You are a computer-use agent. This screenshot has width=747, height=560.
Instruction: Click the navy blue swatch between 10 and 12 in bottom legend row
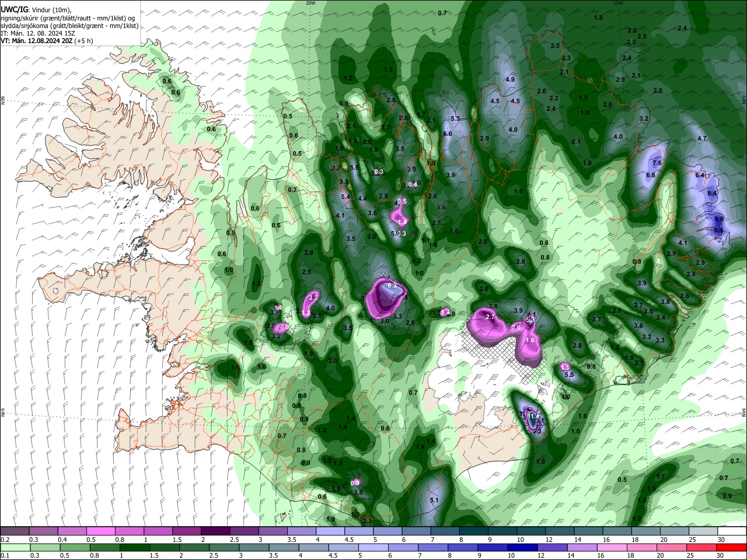[x=522, y=547]
